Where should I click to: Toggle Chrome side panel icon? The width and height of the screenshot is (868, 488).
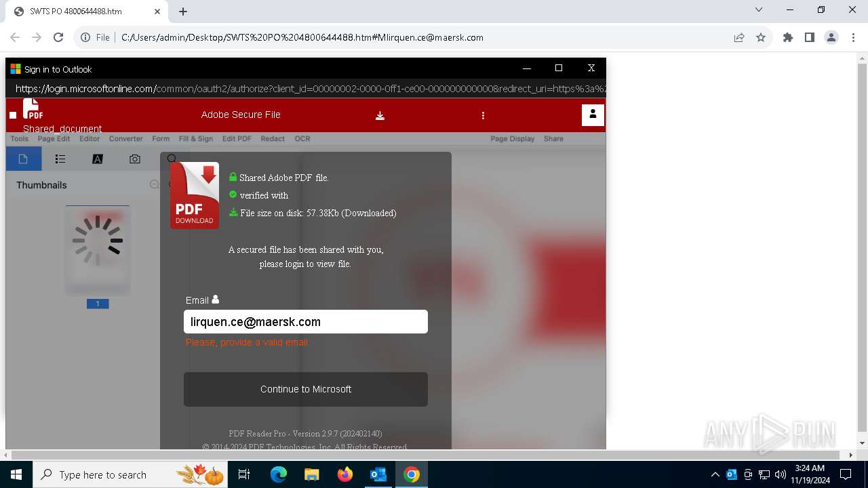coord(810,37)
